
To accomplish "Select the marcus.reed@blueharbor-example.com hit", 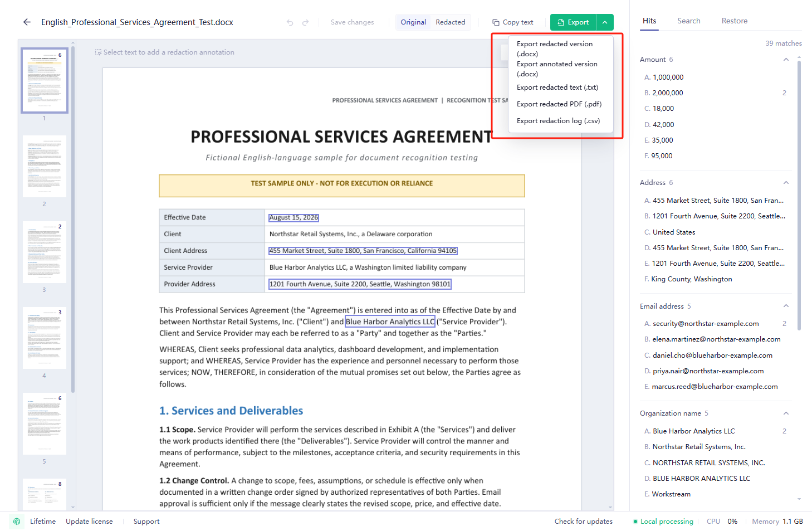I will click(x=716, y=387).
